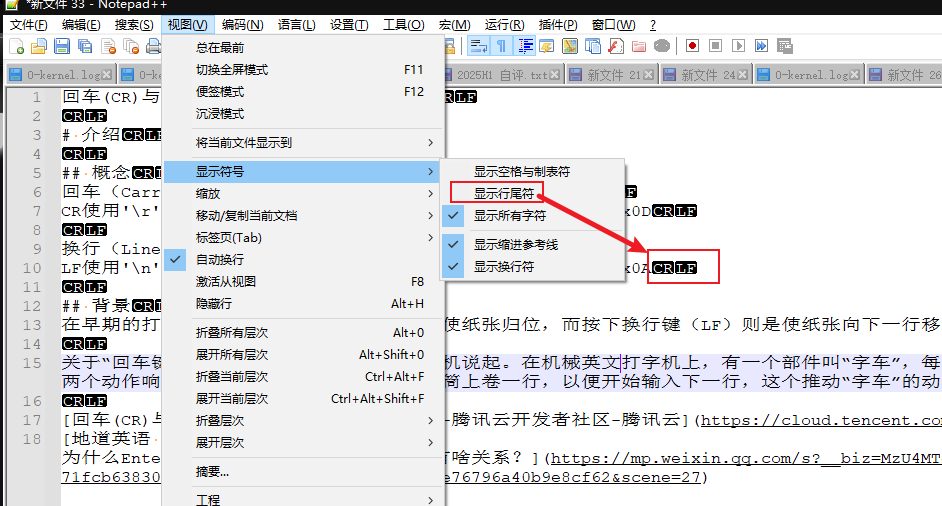This screenshot has height=506, width=942.
Task: Open the Document Map toolbar icon
Action: pyautogui.click(x=570, y=46)
